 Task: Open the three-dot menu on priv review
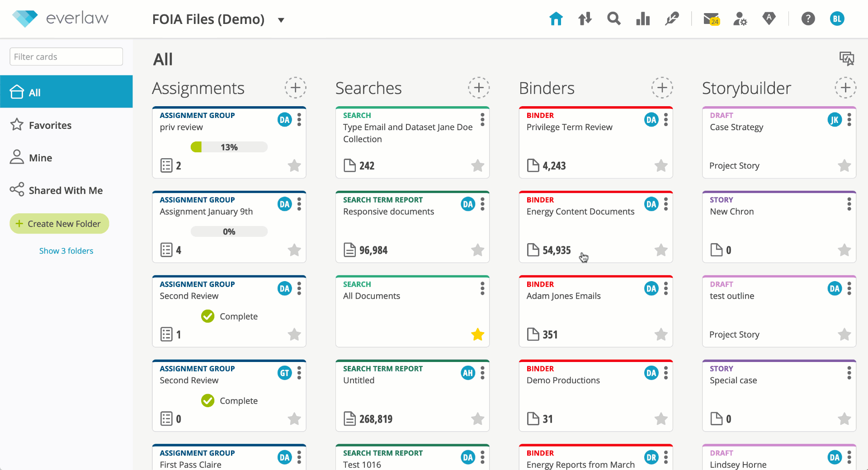(x=299, y=120)
